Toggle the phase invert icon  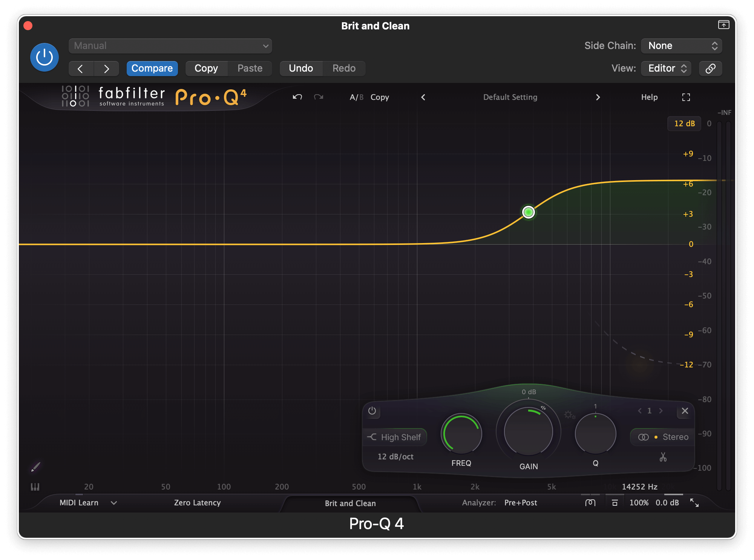point(590,503)
